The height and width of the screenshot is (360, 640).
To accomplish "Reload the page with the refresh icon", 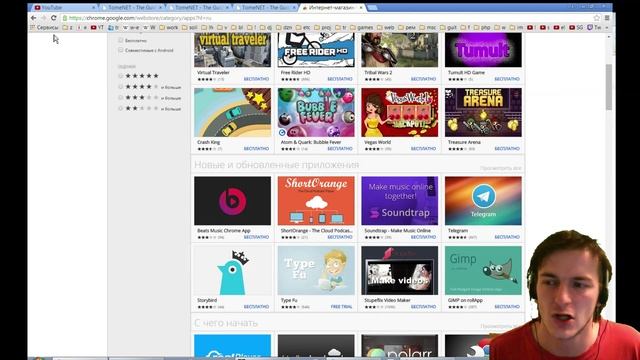I will click(53, 18).
